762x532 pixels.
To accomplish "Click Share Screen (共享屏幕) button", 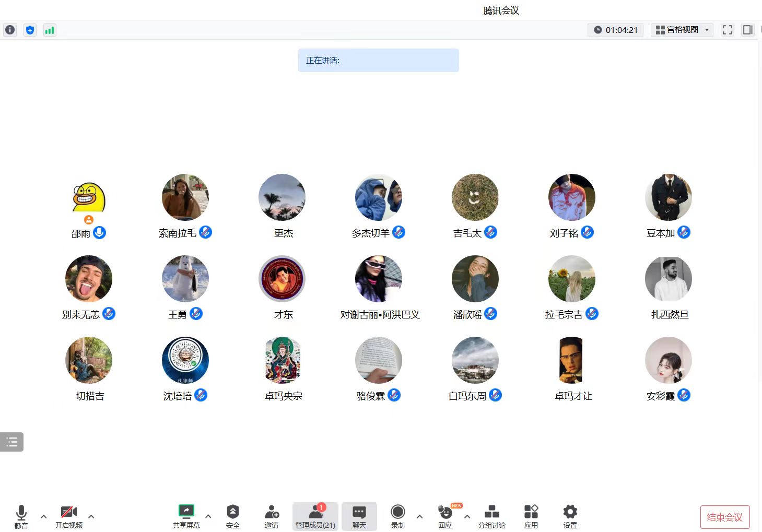I will click(x=186, y=516).
